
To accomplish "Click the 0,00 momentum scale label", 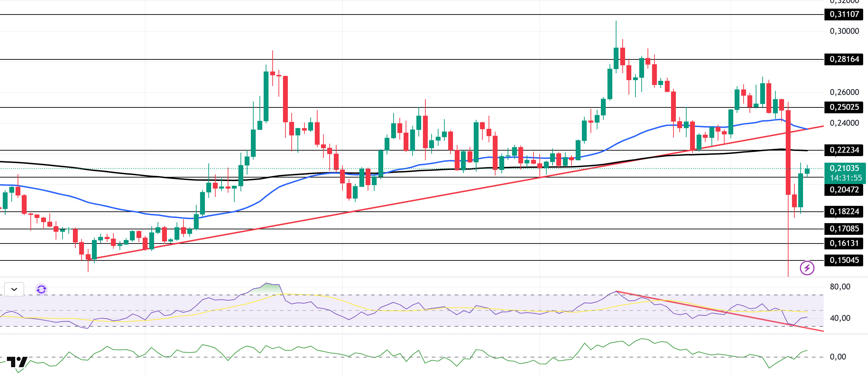I will click(838, 357).
